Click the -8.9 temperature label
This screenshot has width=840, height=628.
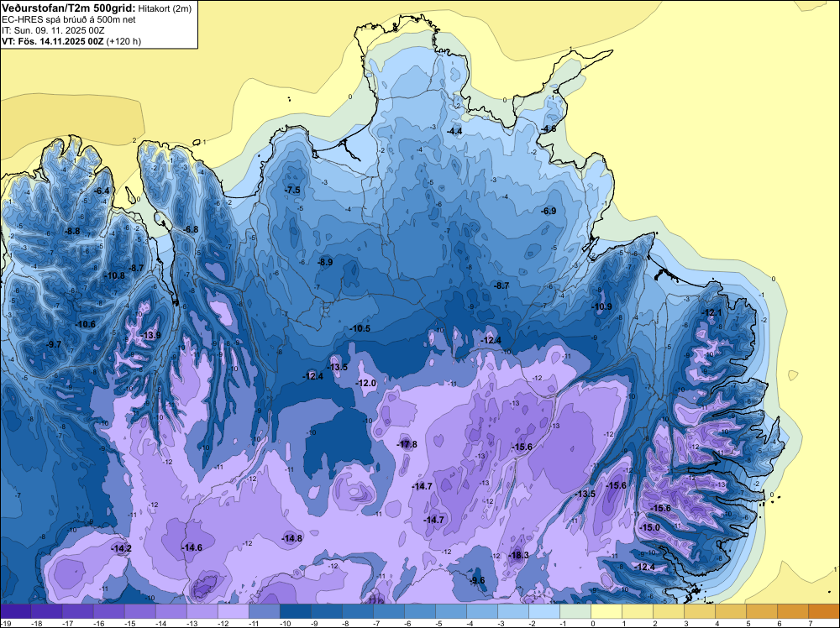(x=324, y=262)
